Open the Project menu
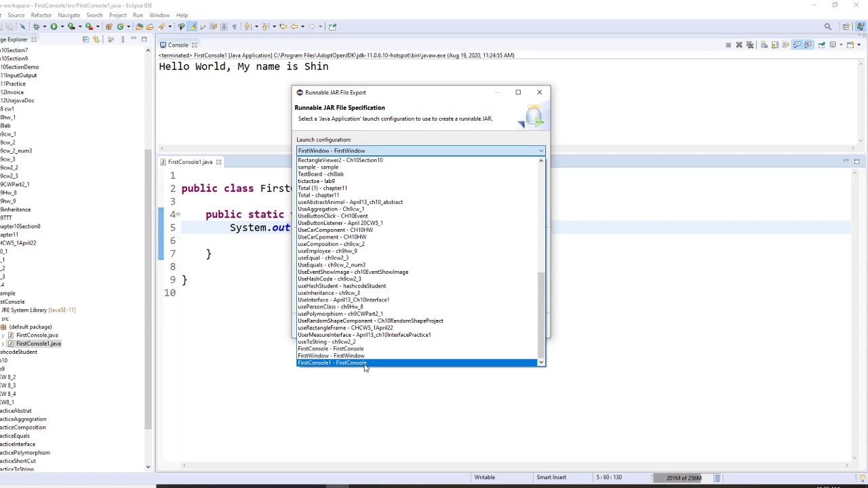 [x=117, y=15]
